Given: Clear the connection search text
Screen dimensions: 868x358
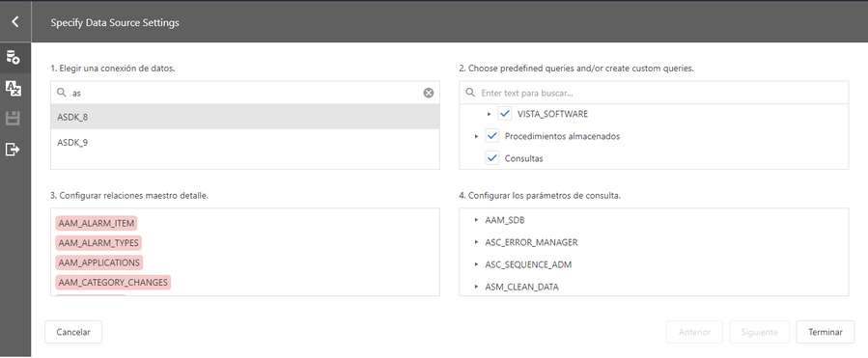Looking at the screenshot, I should 429,93.
